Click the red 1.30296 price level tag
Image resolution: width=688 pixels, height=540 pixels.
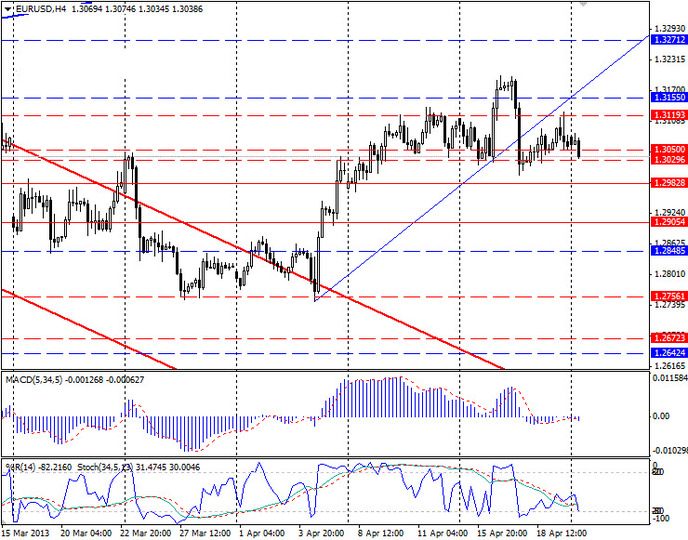(667, 160)
